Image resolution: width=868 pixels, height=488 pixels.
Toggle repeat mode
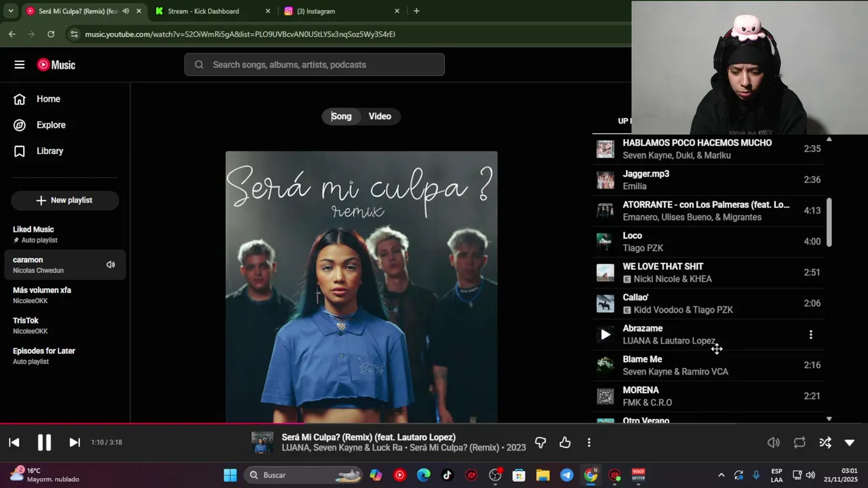point(800,443)
